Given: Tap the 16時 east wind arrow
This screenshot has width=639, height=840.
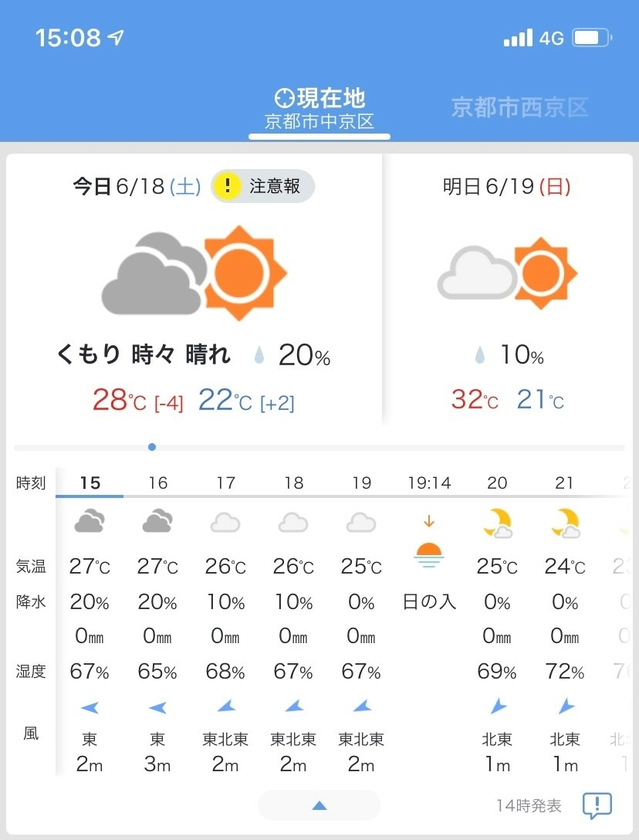Looking at the screenshot, I should click(x=157, y=708).
